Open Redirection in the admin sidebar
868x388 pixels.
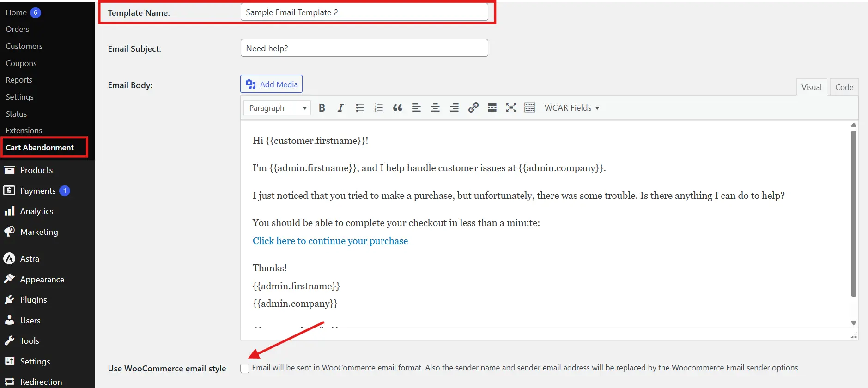click(x=41, y=382)
